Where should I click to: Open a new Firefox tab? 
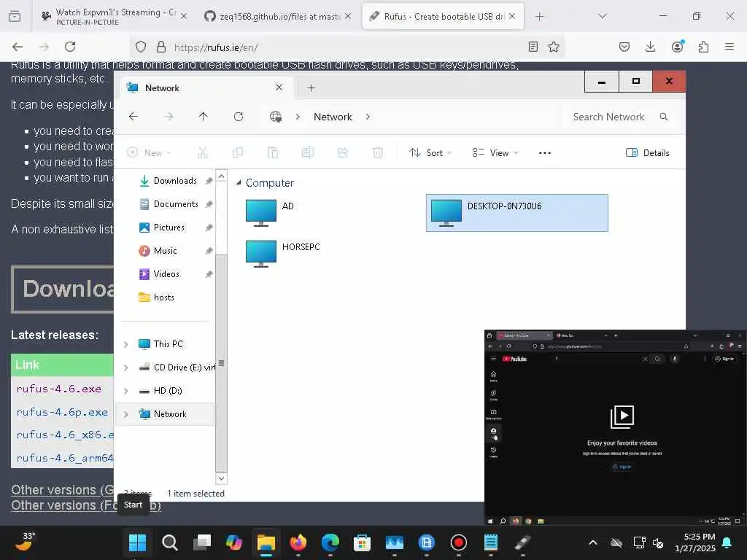point(539,16)
